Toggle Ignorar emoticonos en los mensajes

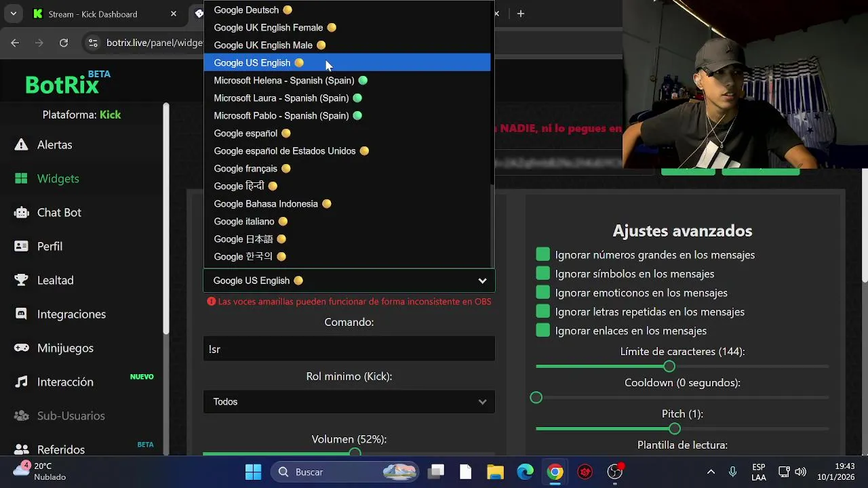pyautogui.click(x=542, y=292)
